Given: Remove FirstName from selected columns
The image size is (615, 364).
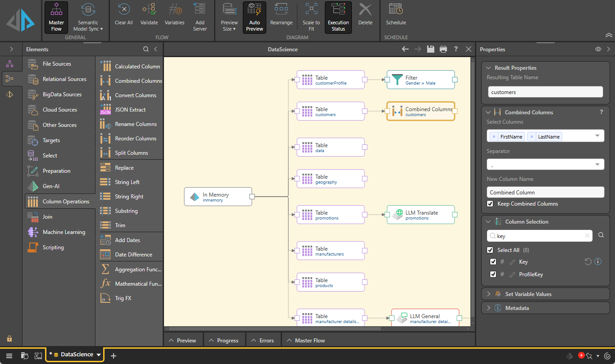Looking at the screenshot, I should pos(494,137).
